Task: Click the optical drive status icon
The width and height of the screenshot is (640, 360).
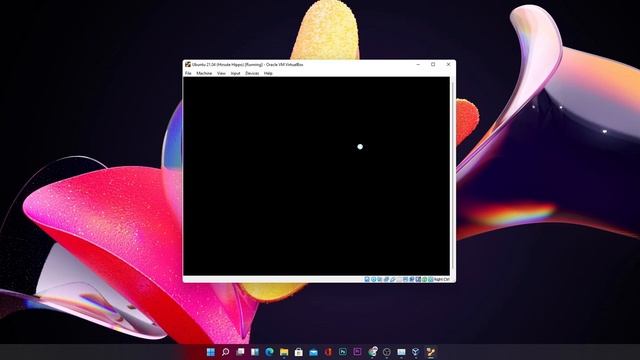Action: 373,280
